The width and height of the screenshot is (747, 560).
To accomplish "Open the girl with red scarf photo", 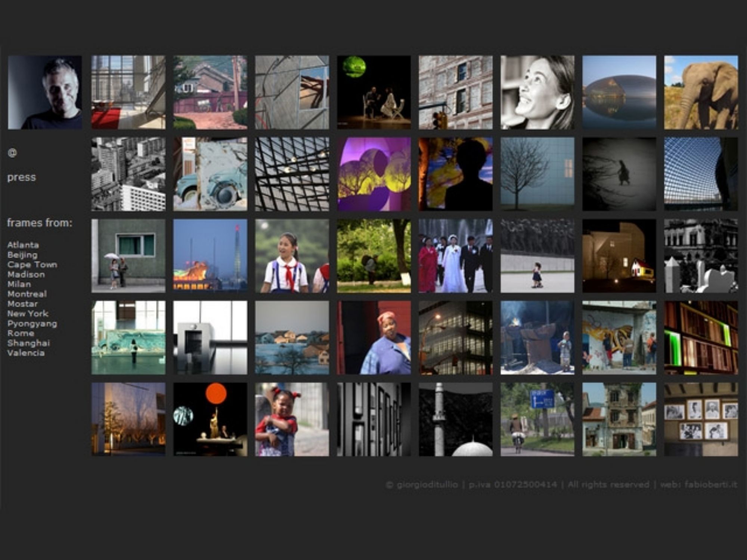I will pos(292,256).
